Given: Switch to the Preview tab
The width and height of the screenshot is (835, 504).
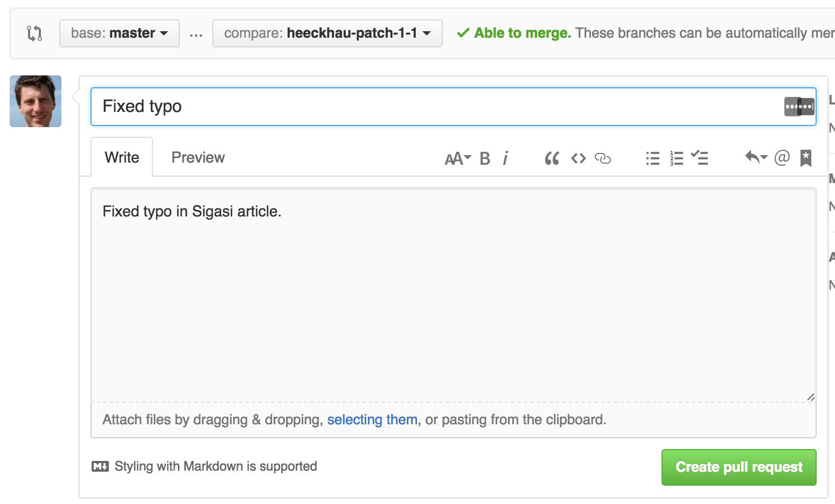Looking at the screenshot, I should coord(198,157).
